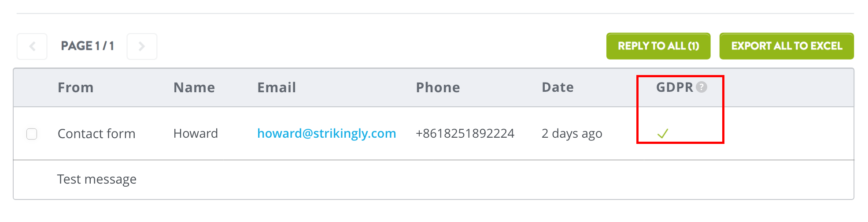Image resolution: width=868 pixels, height=222 pixels.
Task: Click the Date column header
Action: 558,87
